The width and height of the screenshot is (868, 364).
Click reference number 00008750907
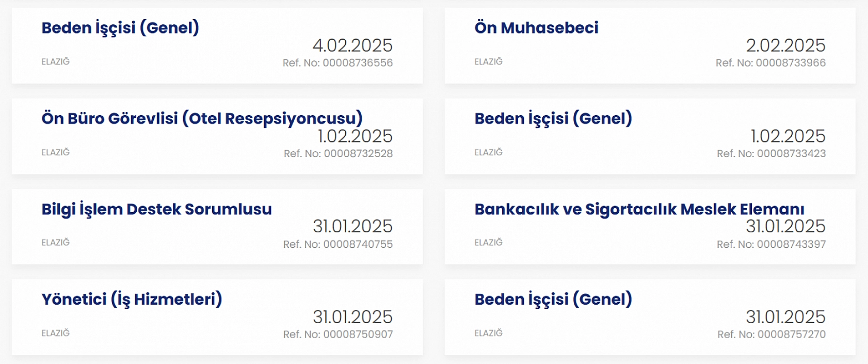337,335
